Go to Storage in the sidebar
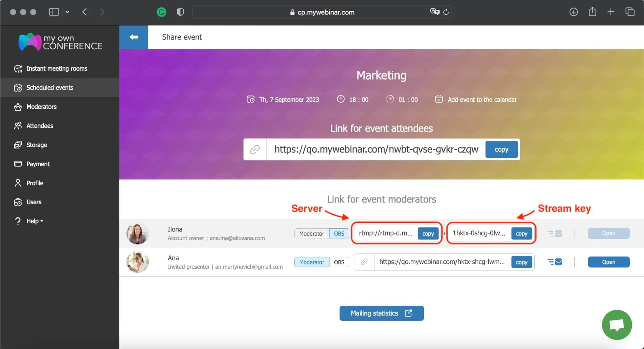Screen dimensions: 644x349 pyautogui.click(x=36, y=145)
